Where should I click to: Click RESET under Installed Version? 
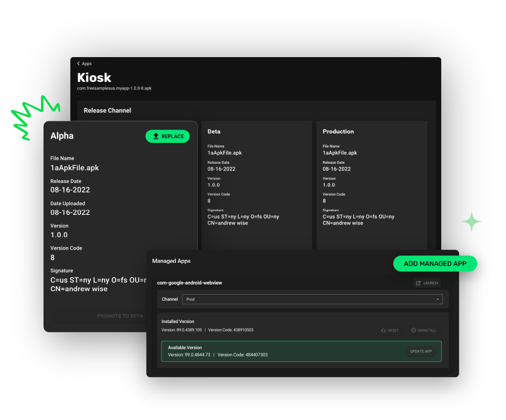point(390,330)
